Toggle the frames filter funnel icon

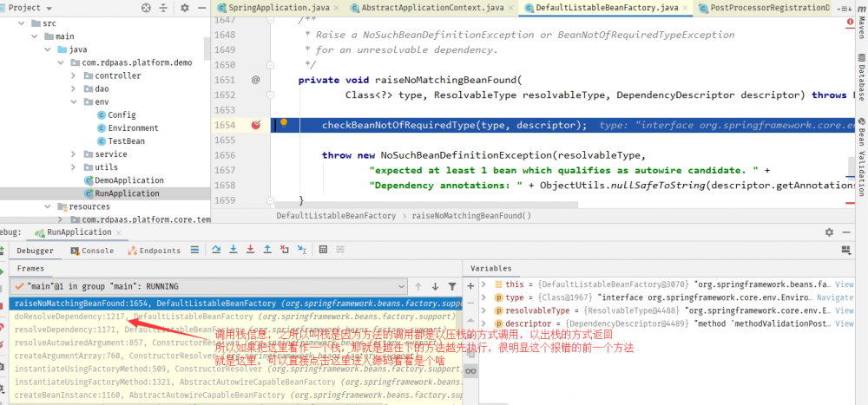click(x=454, y=286)
